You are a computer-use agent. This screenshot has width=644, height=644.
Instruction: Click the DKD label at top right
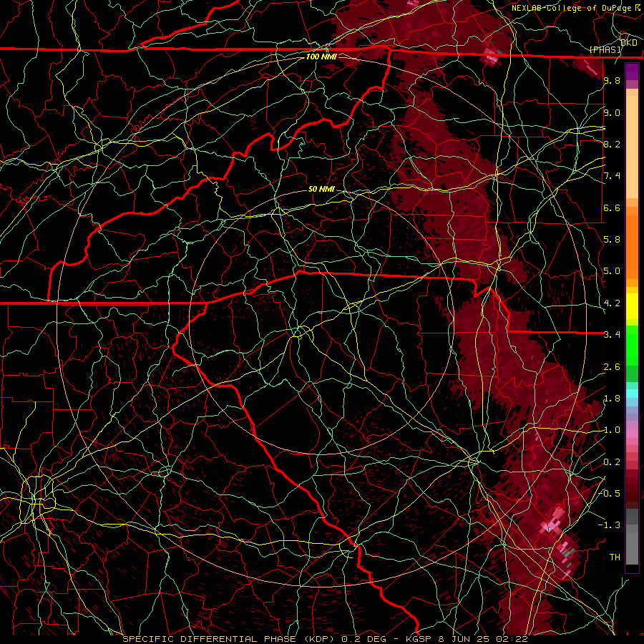628,43
